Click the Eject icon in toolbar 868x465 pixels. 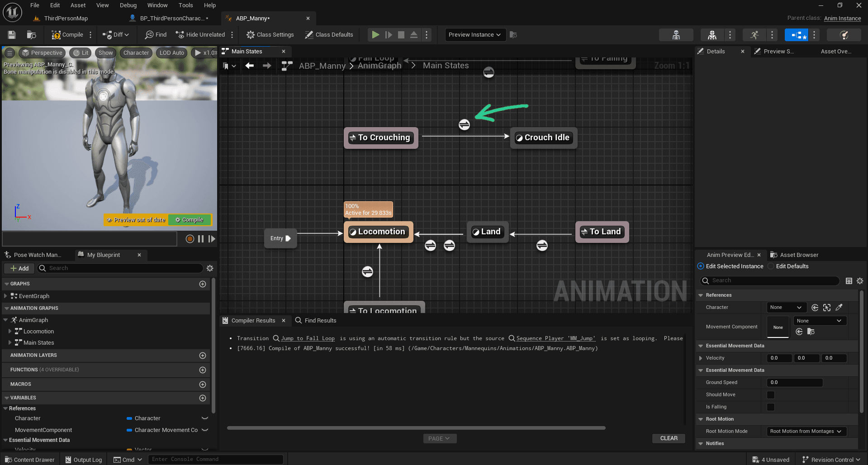[x=414, y=35]
